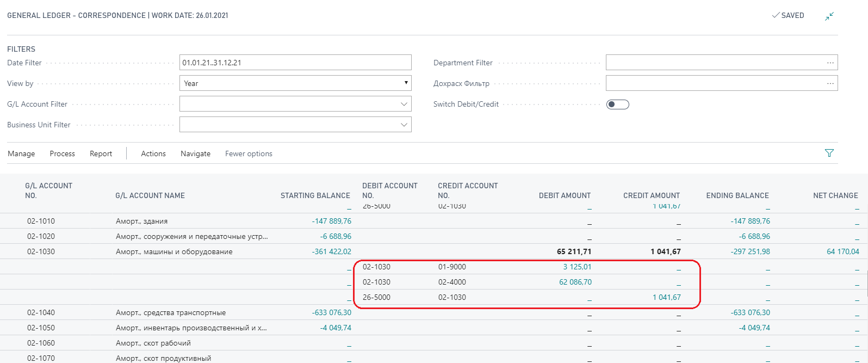Drill down debit amount 3 125,01
Viewport: 868px width, 363px height.
pos(577,267)
